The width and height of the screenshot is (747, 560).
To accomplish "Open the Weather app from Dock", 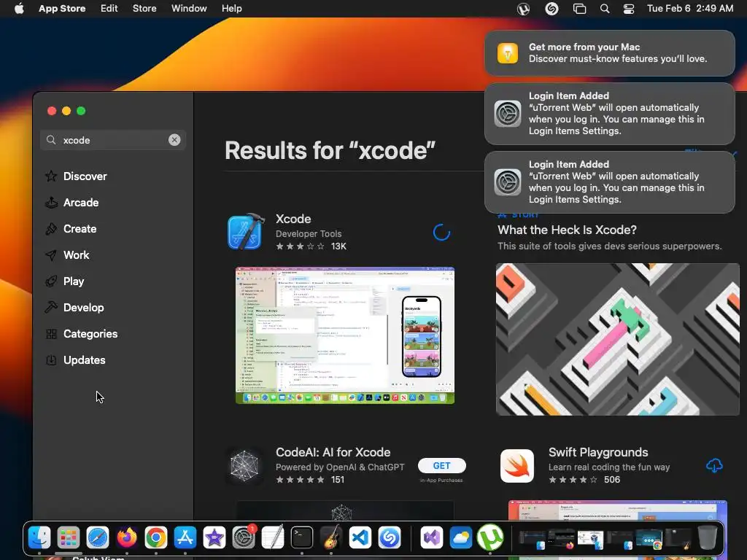I will click(461, 537).
